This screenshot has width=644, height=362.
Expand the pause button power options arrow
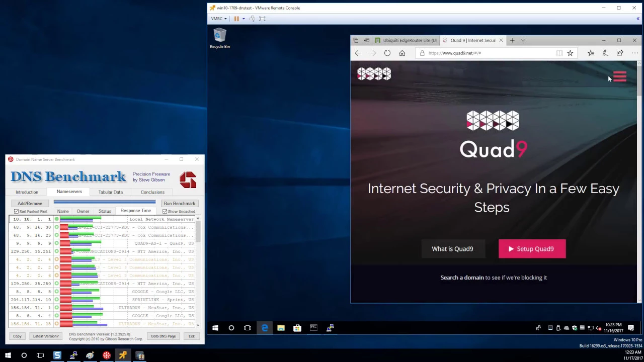click(244, 19)
